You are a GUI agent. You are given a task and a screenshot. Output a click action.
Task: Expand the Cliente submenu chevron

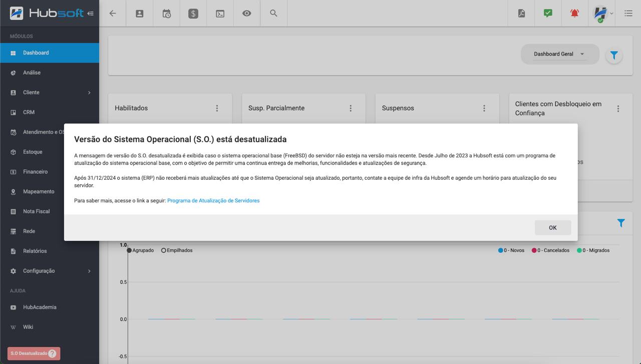[x=89, y=93]
